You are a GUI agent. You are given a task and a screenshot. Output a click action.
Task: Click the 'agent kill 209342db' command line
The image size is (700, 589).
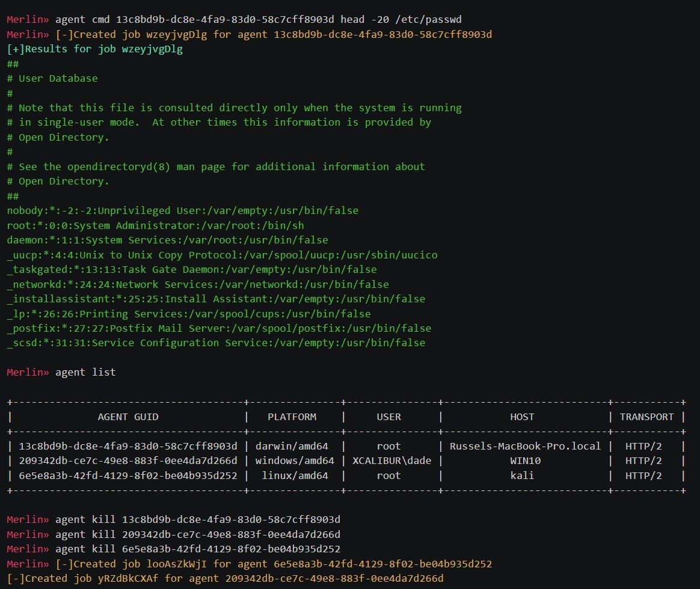pyautogui.click(x=173, y=534)
